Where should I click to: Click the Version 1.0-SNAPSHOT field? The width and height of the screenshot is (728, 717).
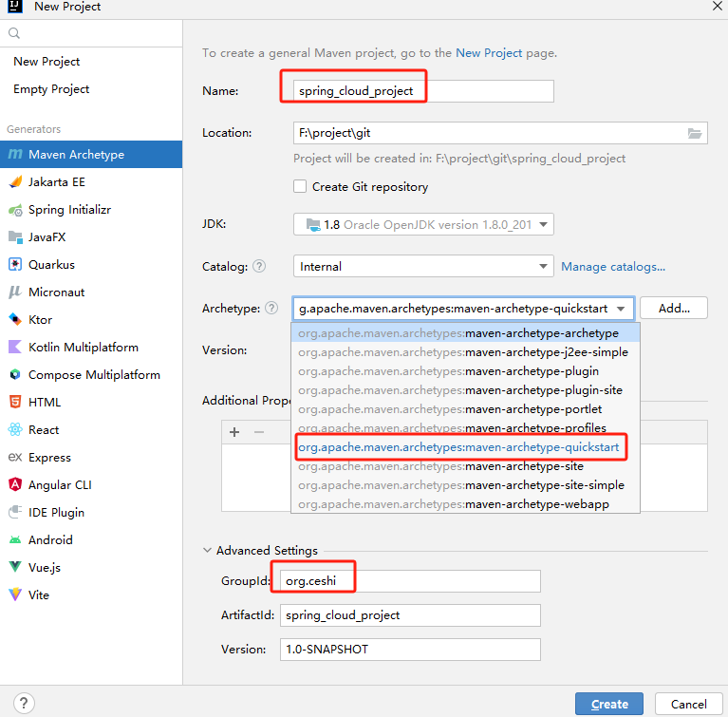click(x=410, y=650)
